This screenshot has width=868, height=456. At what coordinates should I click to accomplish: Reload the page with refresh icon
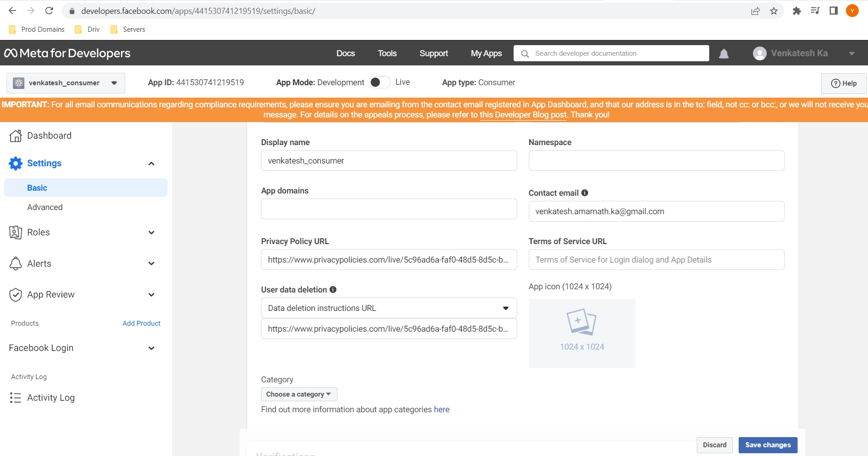(49, 11)
